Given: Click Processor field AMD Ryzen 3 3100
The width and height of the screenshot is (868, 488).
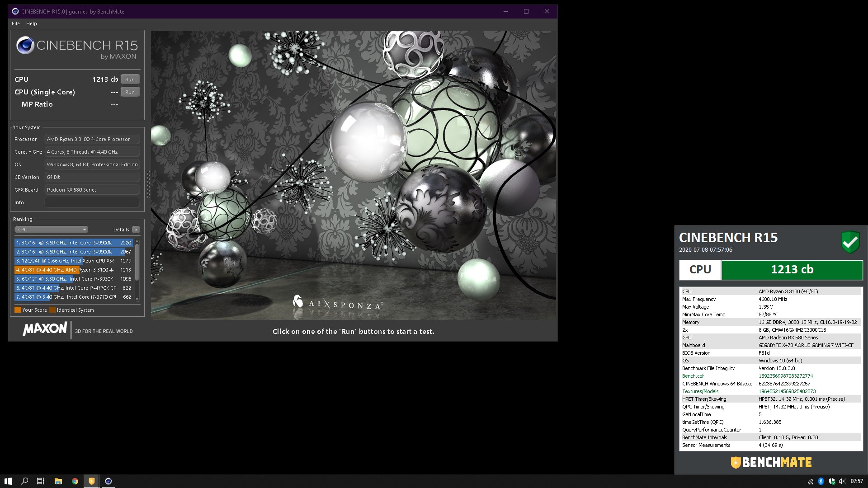Looking at the screenshot, I should [92, 139].
